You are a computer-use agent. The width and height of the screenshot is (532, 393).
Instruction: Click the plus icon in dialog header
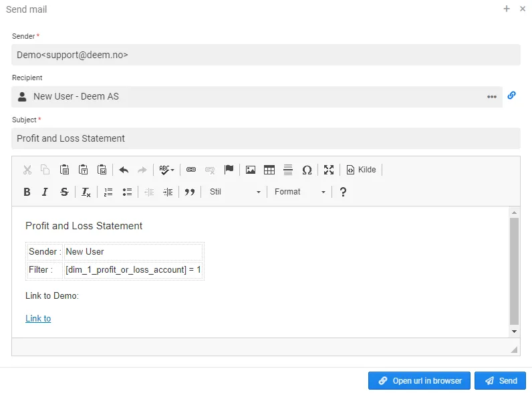[x=507, y=9]
